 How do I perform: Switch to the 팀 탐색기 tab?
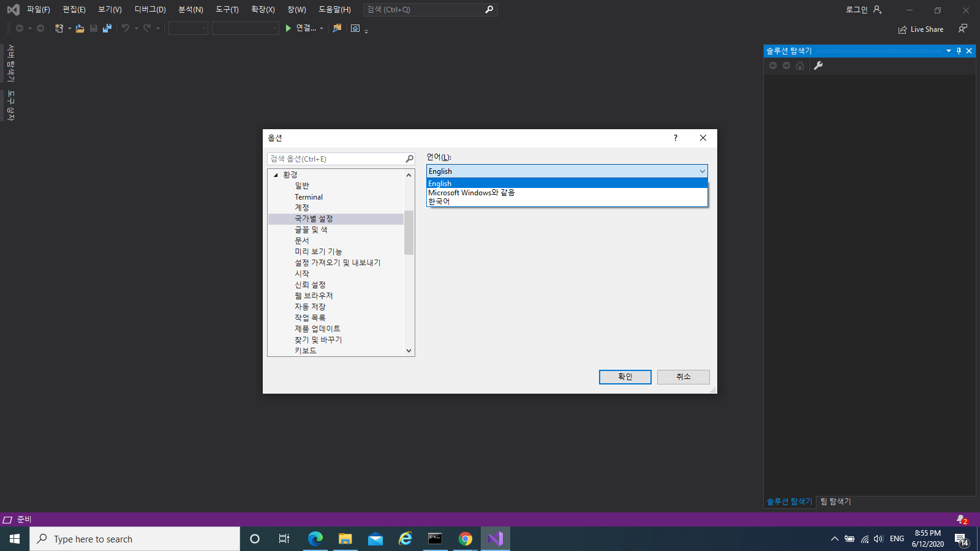click(x=835, y=501)
